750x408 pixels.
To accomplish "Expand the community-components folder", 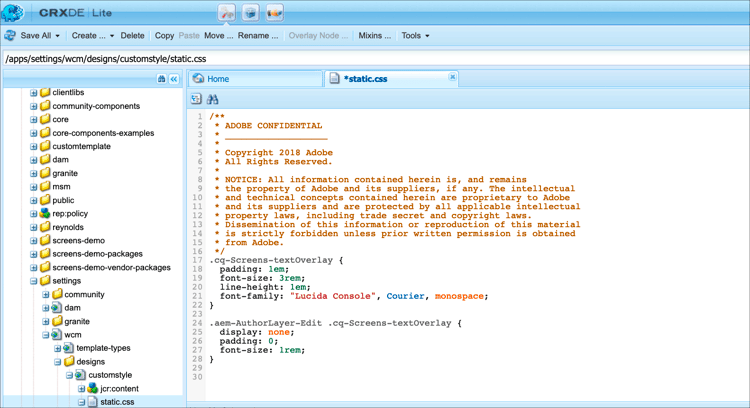I will (33, 106).
